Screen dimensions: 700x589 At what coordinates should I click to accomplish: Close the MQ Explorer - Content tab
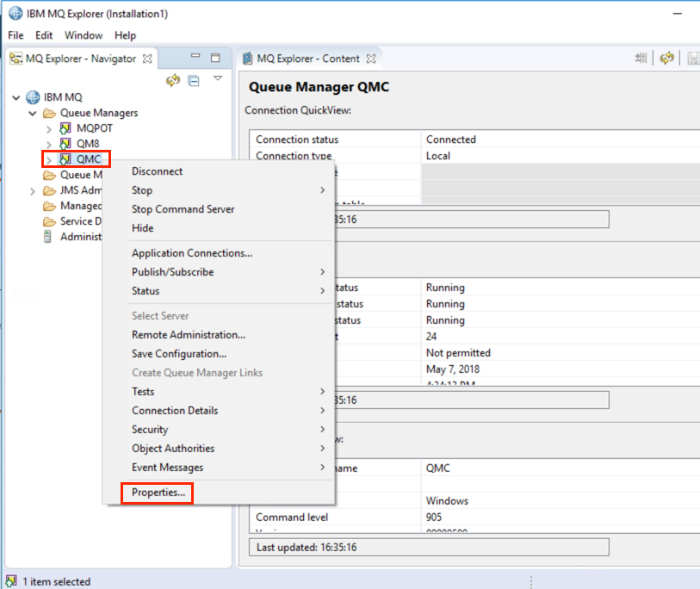(371, 59)
